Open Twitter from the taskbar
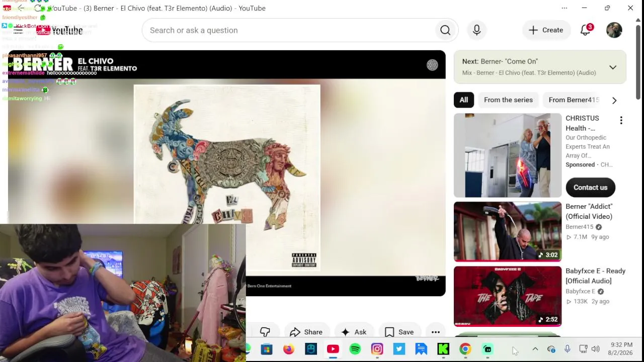 coord(399,349)
